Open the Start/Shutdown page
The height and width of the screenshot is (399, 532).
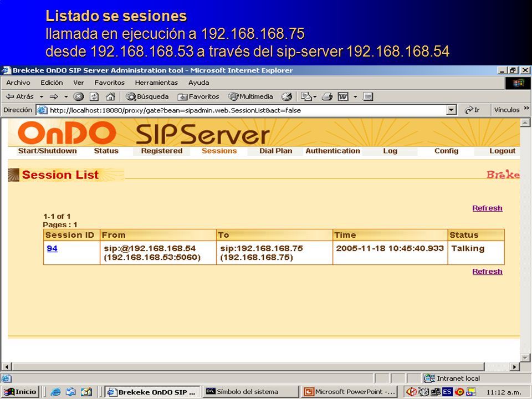47,151
